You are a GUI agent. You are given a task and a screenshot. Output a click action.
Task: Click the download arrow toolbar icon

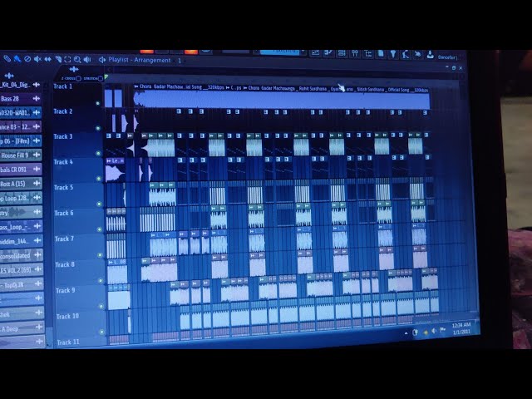431,54
